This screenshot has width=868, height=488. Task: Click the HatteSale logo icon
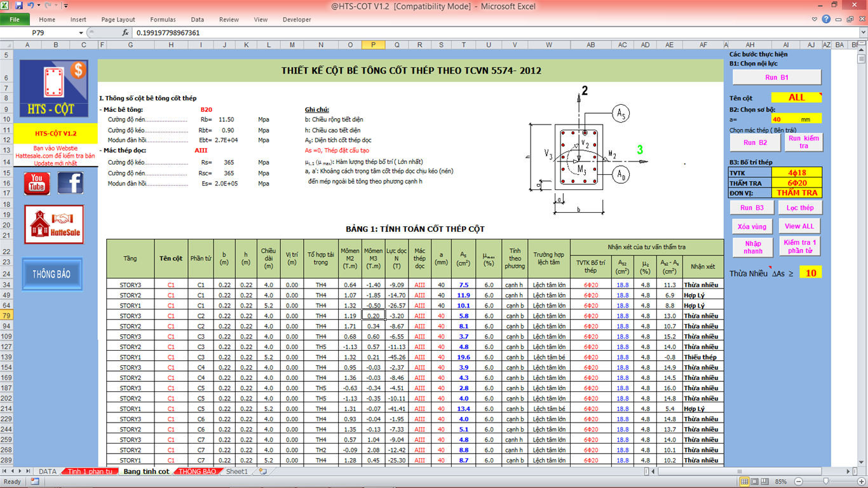click(54, 224)
